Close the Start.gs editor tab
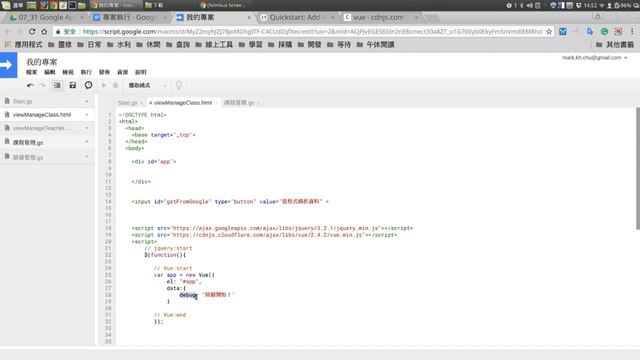Viewport: 640px width, 360px height. [141, 103]
